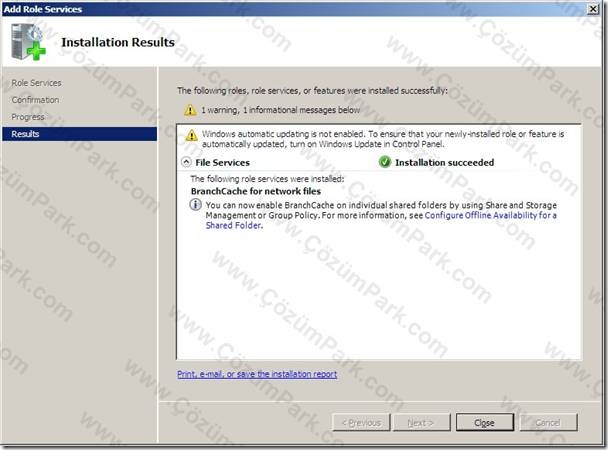Click the 'Installation Results' heading
The width and height of the screenshot is (608, 450).
coord(118,42)
